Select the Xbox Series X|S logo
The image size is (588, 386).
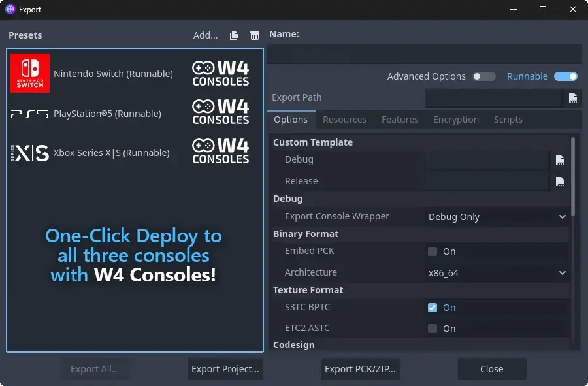click(30, 153)
